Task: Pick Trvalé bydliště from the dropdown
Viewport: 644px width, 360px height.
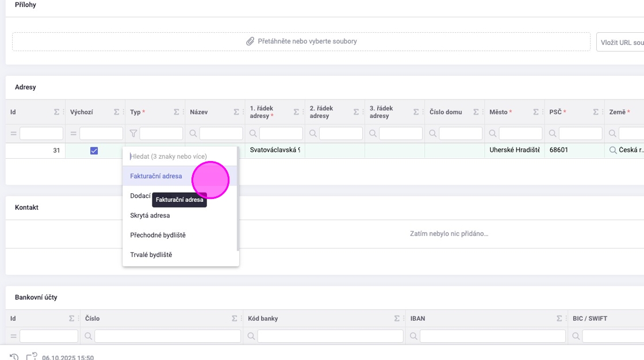Action: click(x=151, y=255)
